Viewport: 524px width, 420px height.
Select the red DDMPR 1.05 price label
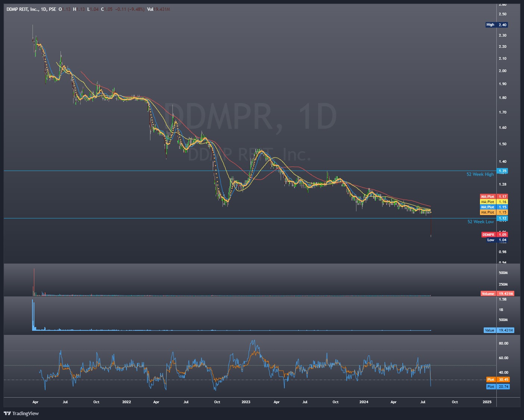click(x=497, y=234)
